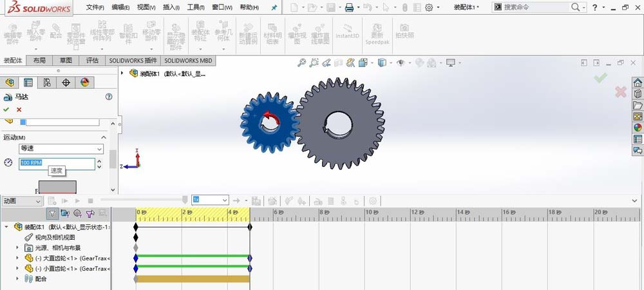Click the Print icon in title toolbar
This screenshot has height=290, width=644.
tap(349, 7)
